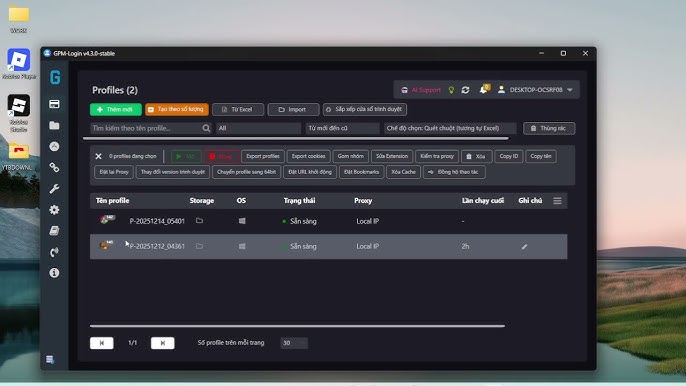Open storage folder for P-20251212_04361

[x=200, y=246]
